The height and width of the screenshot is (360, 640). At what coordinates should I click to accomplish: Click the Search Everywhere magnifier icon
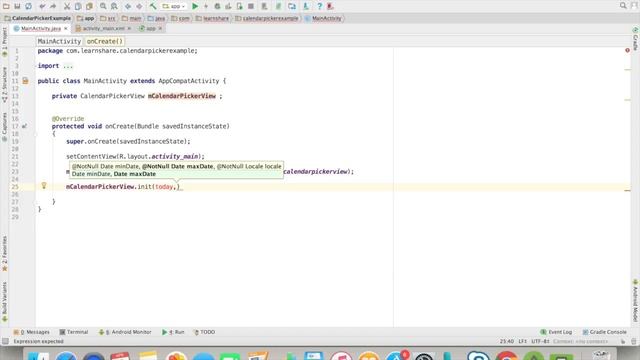623,6
